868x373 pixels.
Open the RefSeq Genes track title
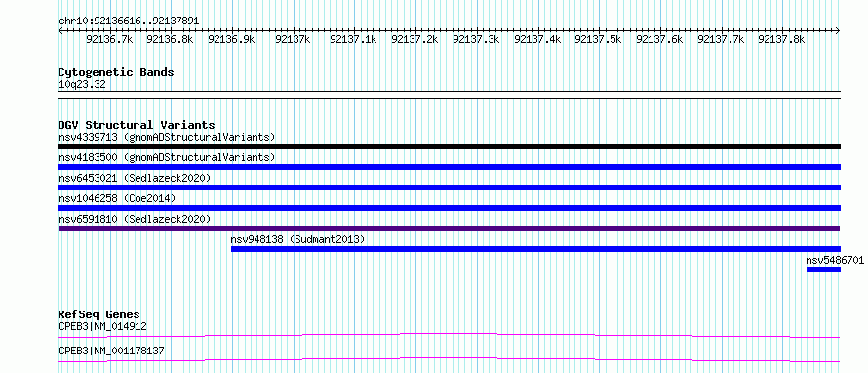click(99, 314)
